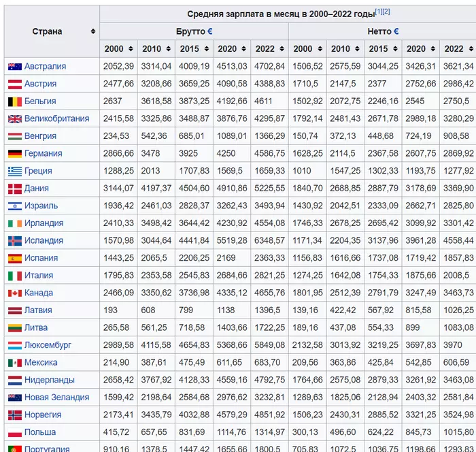Click the Hungary flag icon

point(15,136)
